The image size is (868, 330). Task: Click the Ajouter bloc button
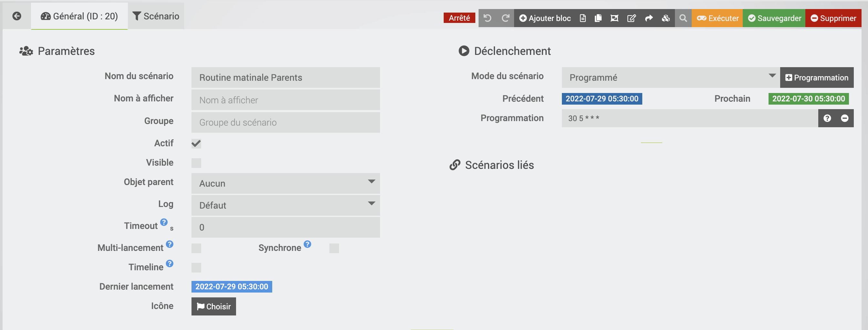pos(544,18)
